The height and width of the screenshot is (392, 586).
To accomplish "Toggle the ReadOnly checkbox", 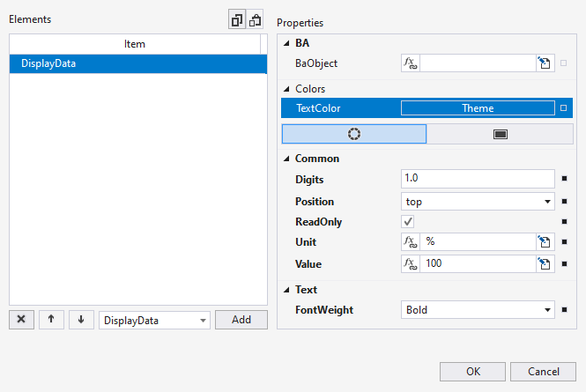I will pos(408,222).
